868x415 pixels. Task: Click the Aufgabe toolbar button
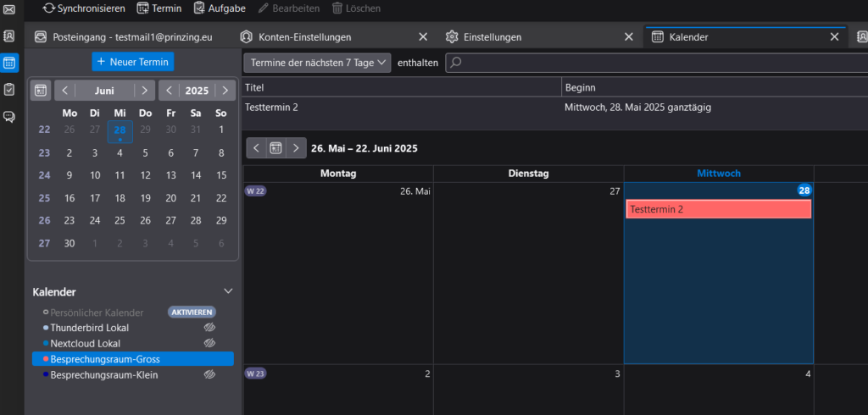click(x=220, y=8)
